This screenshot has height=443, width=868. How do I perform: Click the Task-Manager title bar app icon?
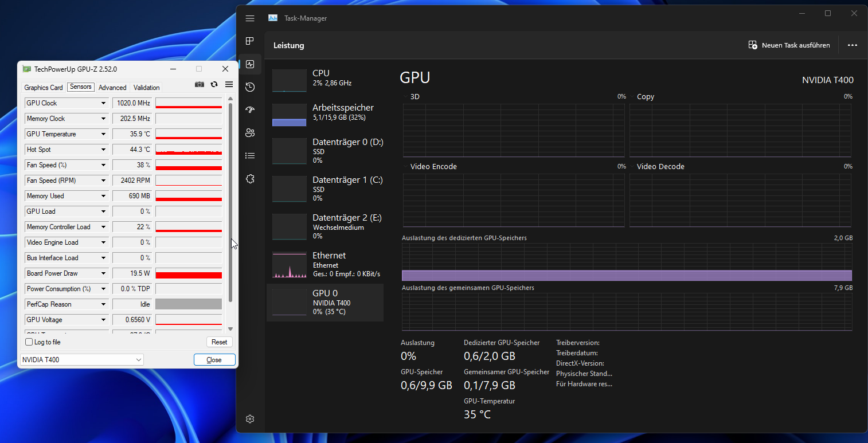pyautogui.click(x=273, y=18)
